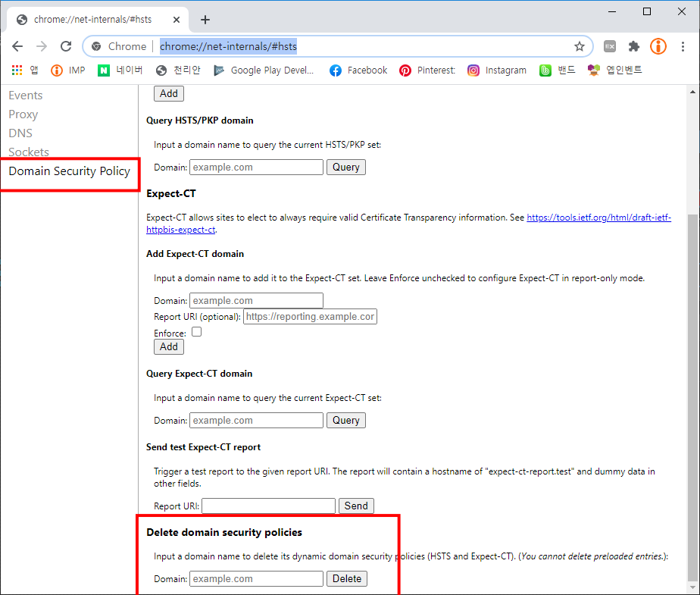Open the Facebook bookmark
Image resolution: width=700 pixels, height=595 pixels.
click(x=358, y=70)
